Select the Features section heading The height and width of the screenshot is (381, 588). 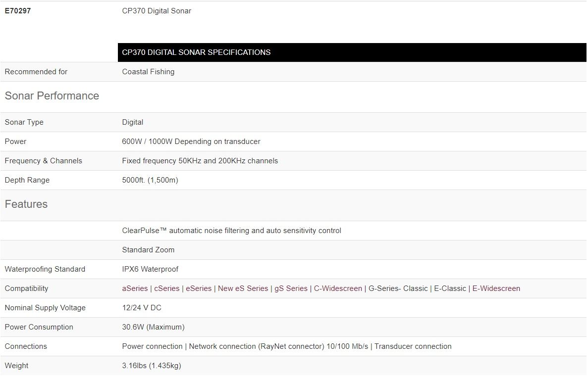click(26, 204)
